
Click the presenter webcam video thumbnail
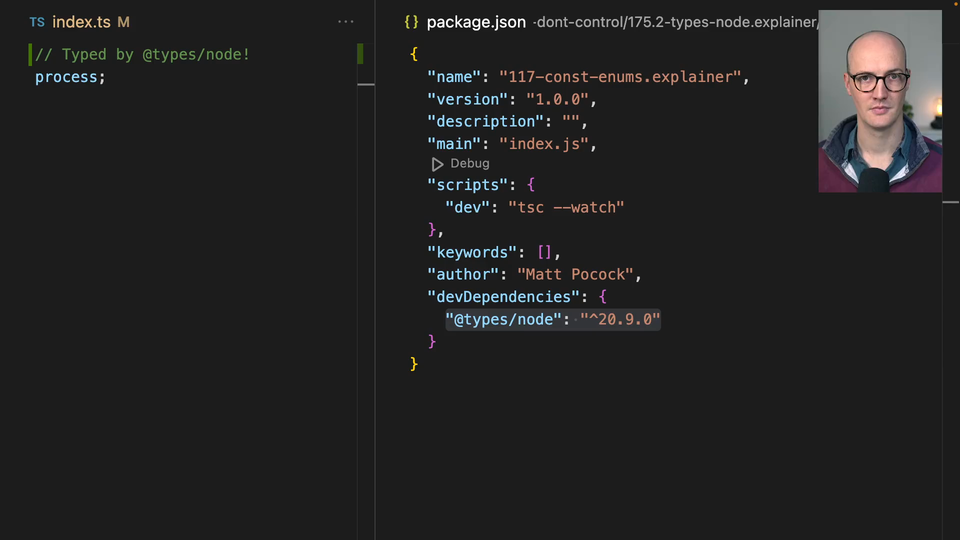pyautogui.click(x=880, y=101)
